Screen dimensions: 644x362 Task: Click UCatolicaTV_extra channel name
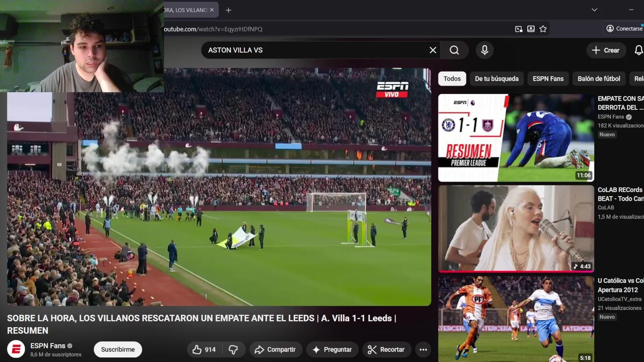click(x=619, y=299)
